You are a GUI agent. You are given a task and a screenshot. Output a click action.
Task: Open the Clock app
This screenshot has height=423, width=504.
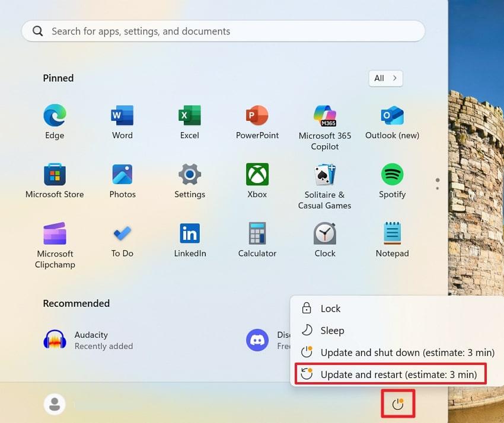325,239
